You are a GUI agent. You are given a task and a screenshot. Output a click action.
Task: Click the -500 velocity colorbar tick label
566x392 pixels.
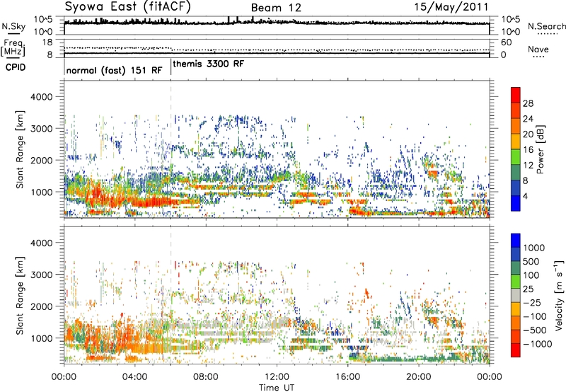tap(535, 330)
